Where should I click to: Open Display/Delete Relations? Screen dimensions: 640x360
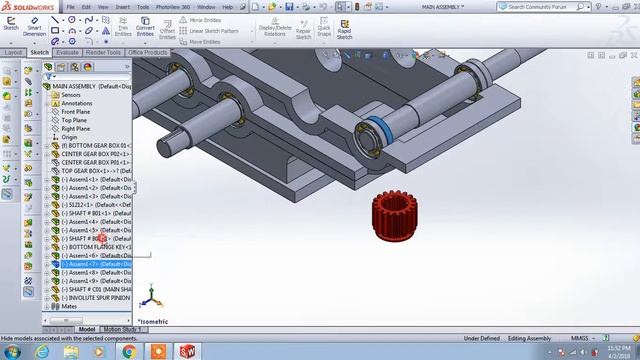(275, 27)
